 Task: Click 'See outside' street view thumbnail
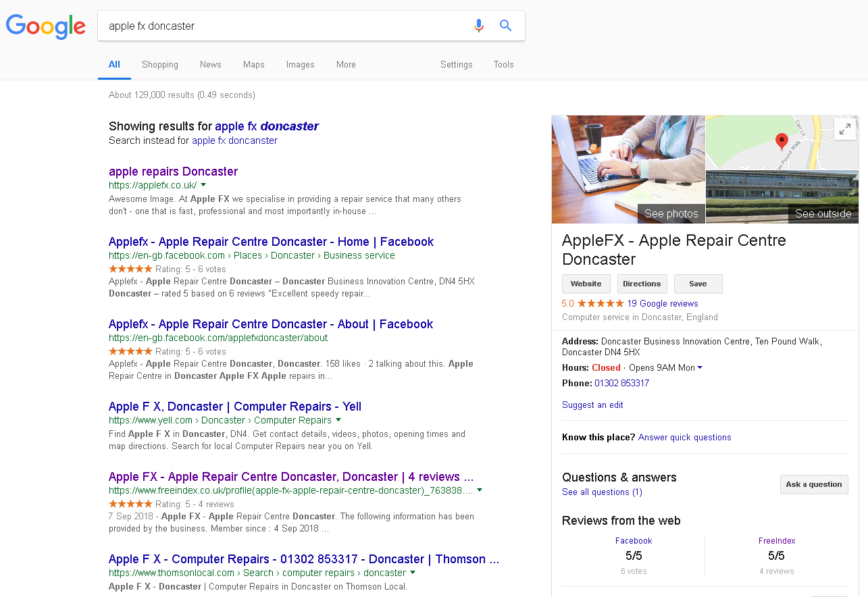pos(823,213)
